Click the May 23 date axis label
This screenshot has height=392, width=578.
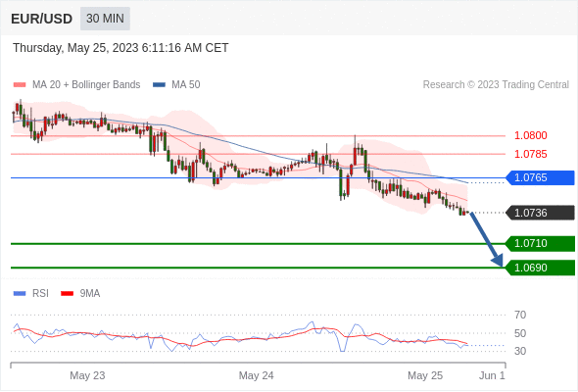point(87,375)
